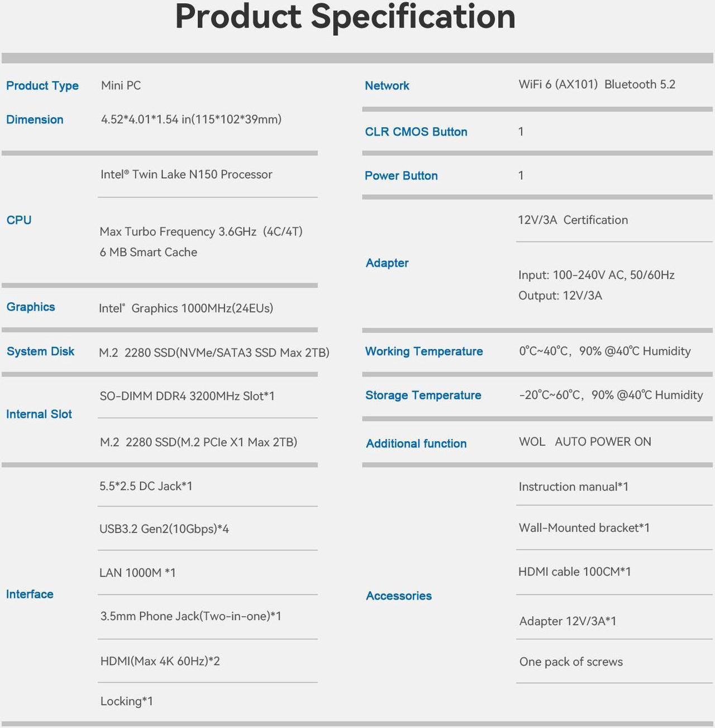This screenshot has width=715, height=728.
Task: Click Intel Twin Lake N150 Processor text
Action: point(187,174)
